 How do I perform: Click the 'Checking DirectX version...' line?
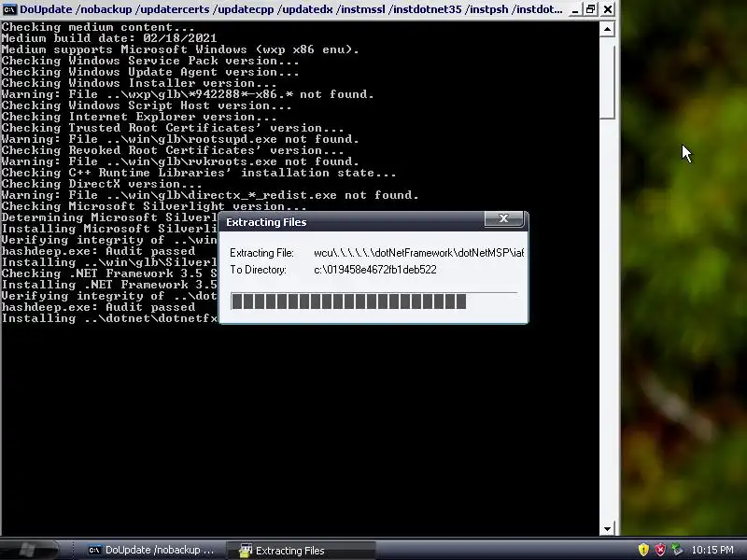pyautogui.click(x=102, y=184)
